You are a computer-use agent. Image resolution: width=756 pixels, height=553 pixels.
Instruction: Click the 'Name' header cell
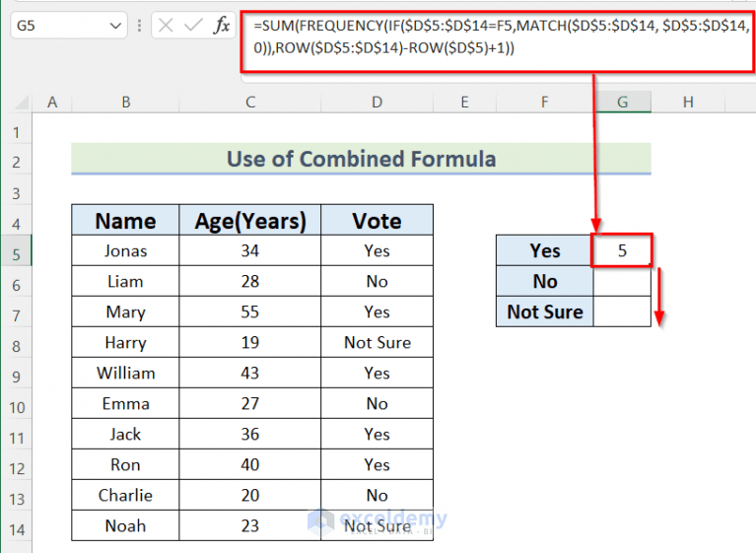(125, 221)
